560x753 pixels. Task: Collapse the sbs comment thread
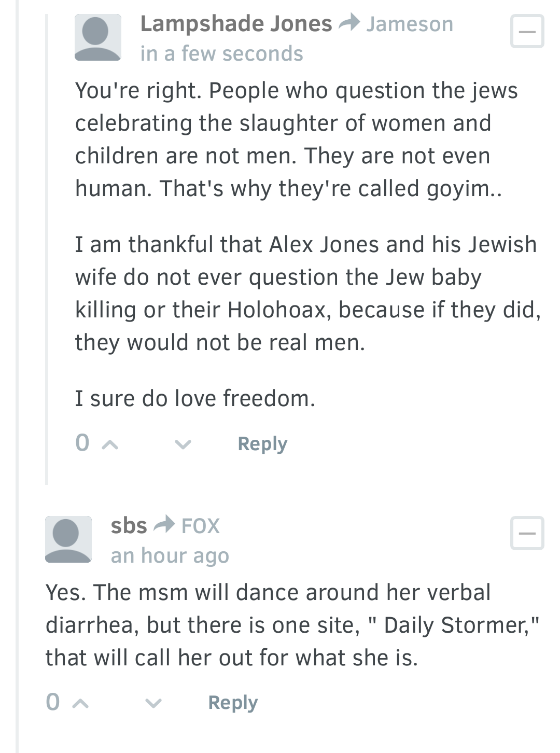527,533
